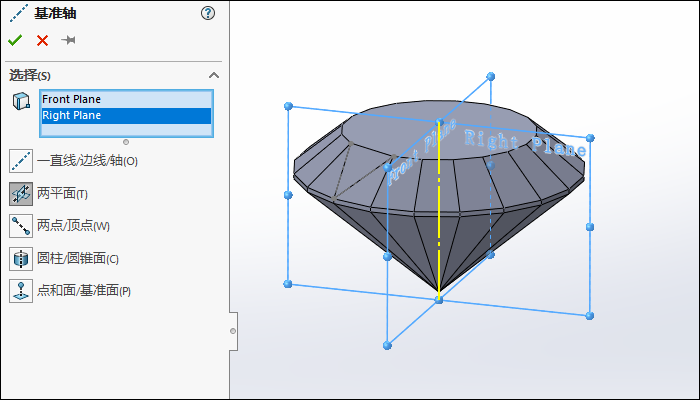This screenshot has height=400, width=700.
Task: Click the 一直线/边线/轴(O) label
Action: pyautogui.click(x=88, y=161)
